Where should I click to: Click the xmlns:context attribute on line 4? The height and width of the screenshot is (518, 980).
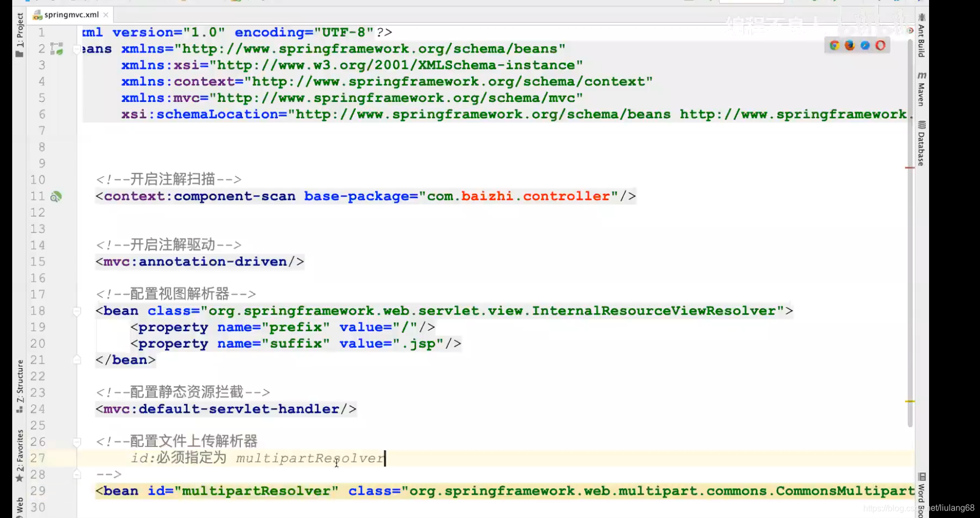(387, 82)
